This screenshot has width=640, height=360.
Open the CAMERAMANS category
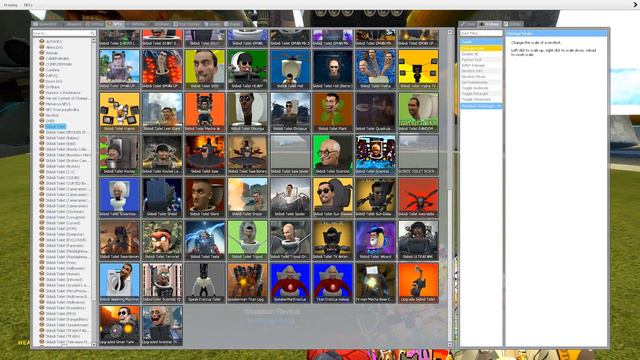(57, 58)
